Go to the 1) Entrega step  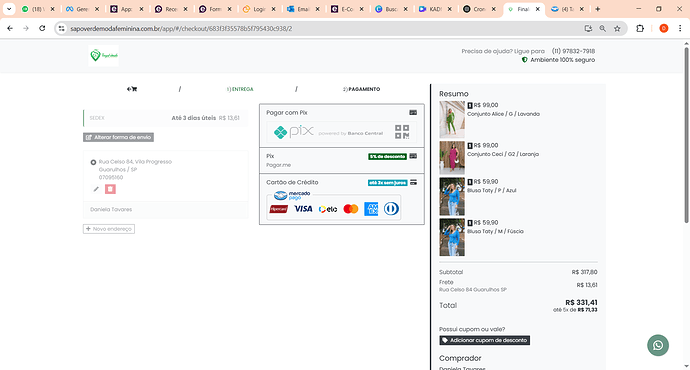[240, 89]
